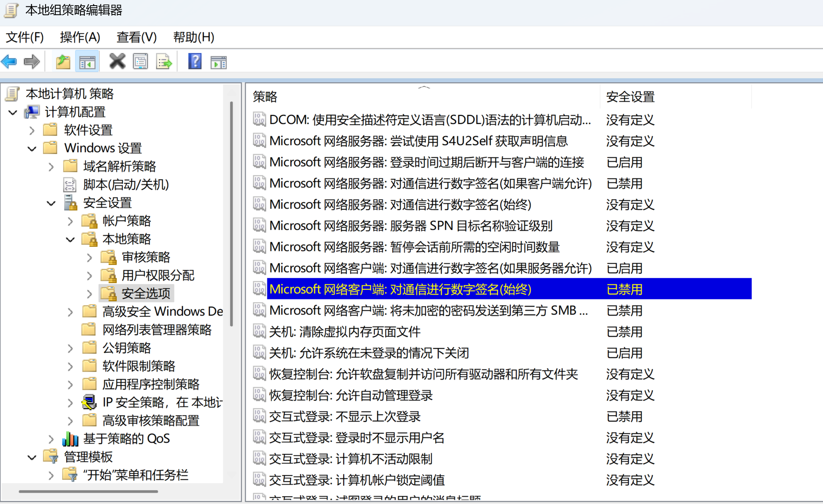Select the 关机: 清除虚拟内存页面文件 policy
Image resolution: width=823 pixels, height=504 pixels.
click(x=344, y=332)
